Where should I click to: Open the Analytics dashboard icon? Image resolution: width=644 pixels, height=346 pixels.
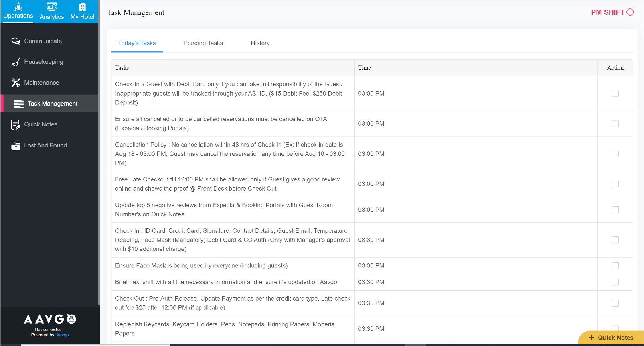tap(52, 7)
